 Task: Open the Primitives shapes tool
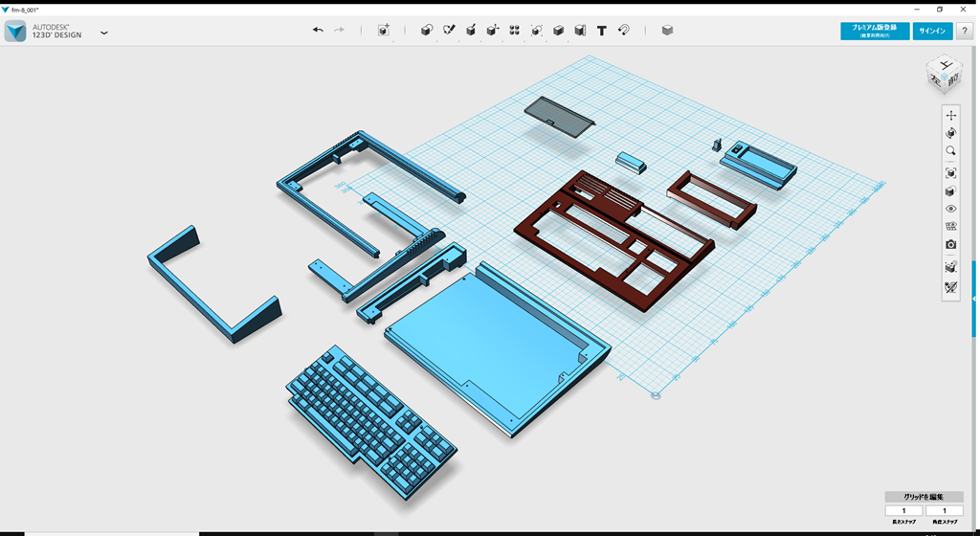tap(427, 31)
